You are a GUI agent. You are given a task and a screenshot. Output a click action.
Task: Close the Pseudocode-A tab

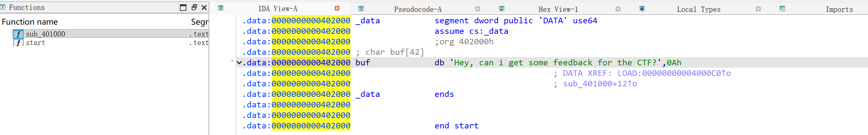coord(477,9)
